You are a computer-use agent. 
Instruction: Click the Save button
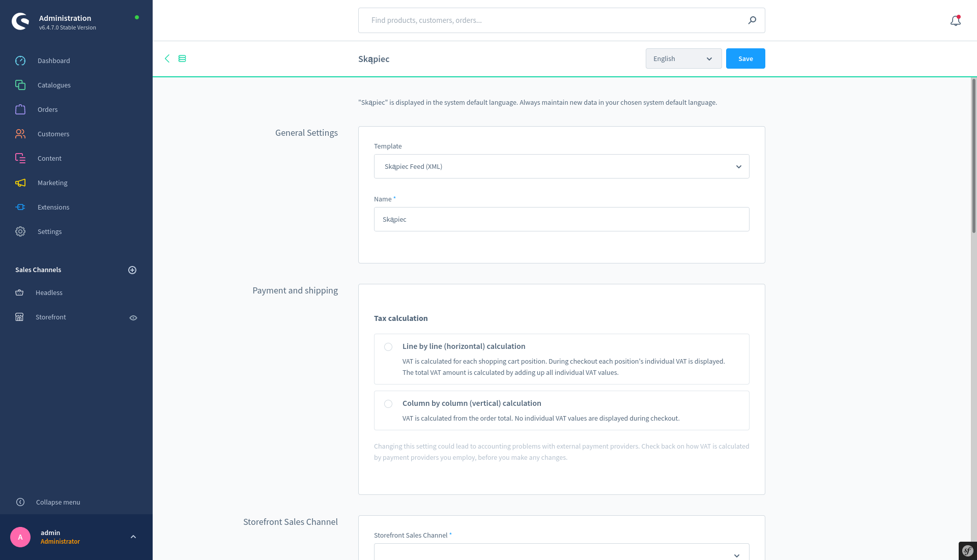[x=745, y=58]
